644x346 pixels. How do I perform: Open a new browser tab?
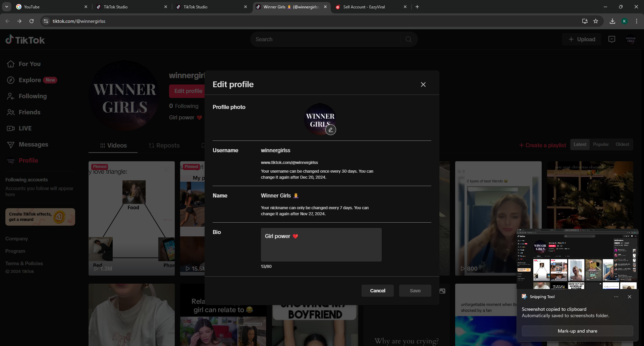coord(417,7)
